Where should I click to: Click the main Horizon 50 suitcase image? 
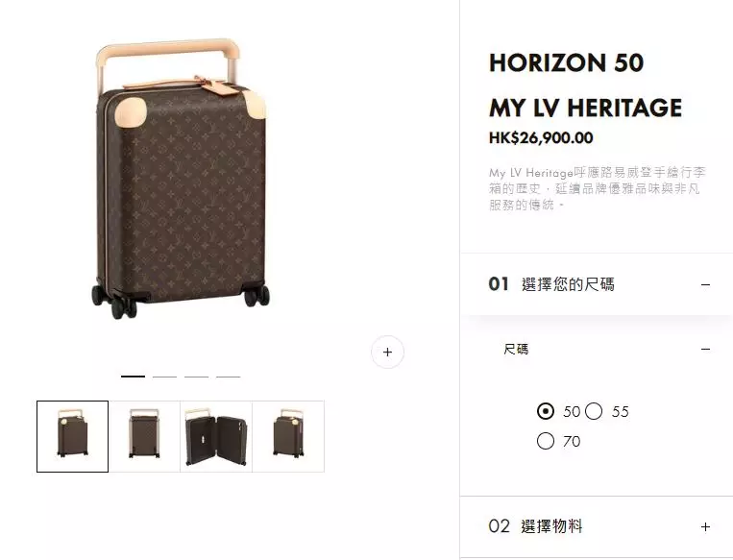(181, 179)
